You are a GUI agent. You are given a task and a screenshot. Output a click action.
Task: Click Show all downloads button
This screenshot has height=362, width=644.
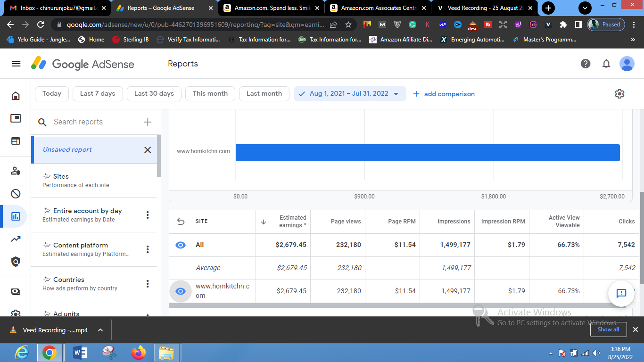(x=608, y=330)
